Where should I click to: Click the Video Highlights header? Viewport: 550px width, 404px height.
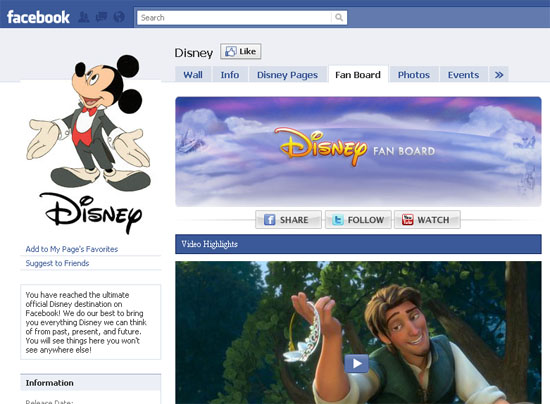[358, 244]
